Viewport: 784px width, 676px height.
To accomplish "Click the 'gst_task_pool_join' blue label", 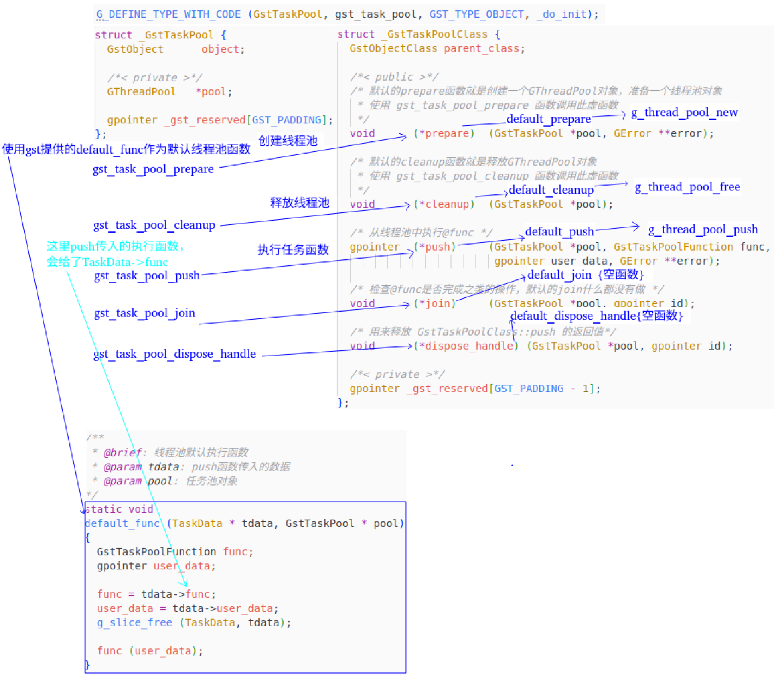I will [x=145, y=313].
